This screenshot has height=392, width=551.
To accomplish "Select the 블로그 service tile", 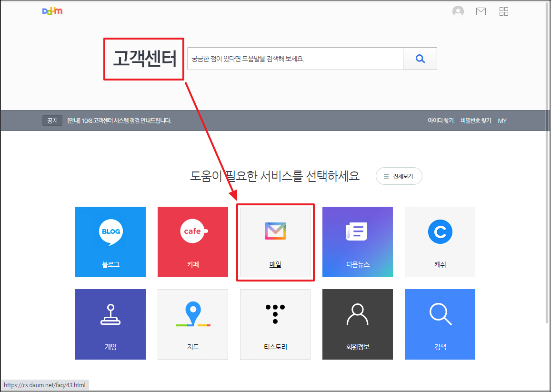I will tap(110, 242).
